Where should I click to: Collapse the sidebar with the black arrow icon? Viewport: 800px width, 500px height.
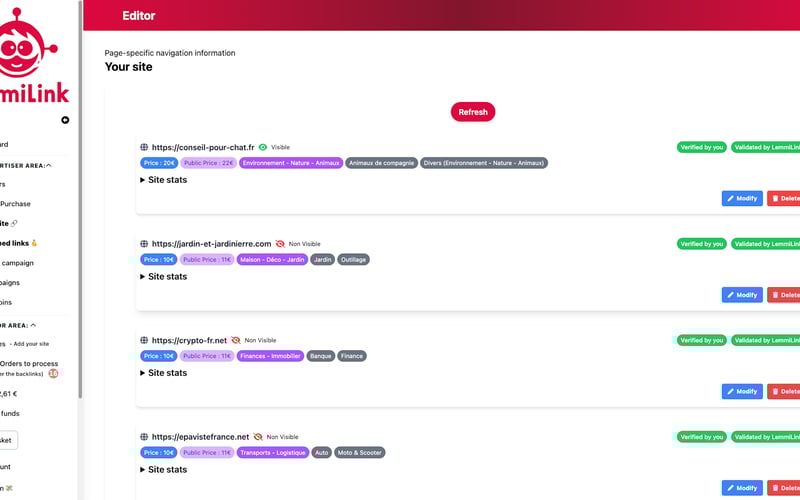[65, 120]
